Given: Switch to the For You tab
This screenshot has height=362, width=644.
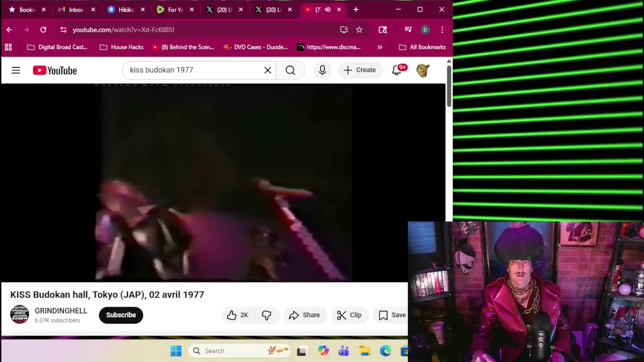Looking at the screenshot, I should coord(171,10).
